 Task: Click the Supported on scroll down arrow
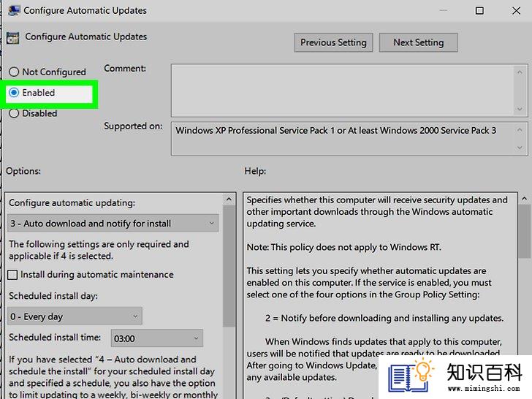tap(520, 148)
